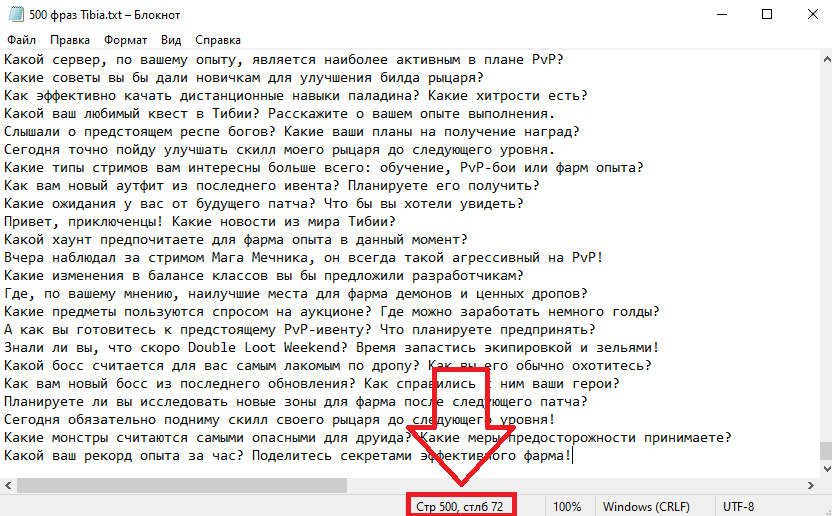The width and height of the screenshot is (832, 516).
Task: Click line 'Как вам новый босс'
Action: pos(311,384)
